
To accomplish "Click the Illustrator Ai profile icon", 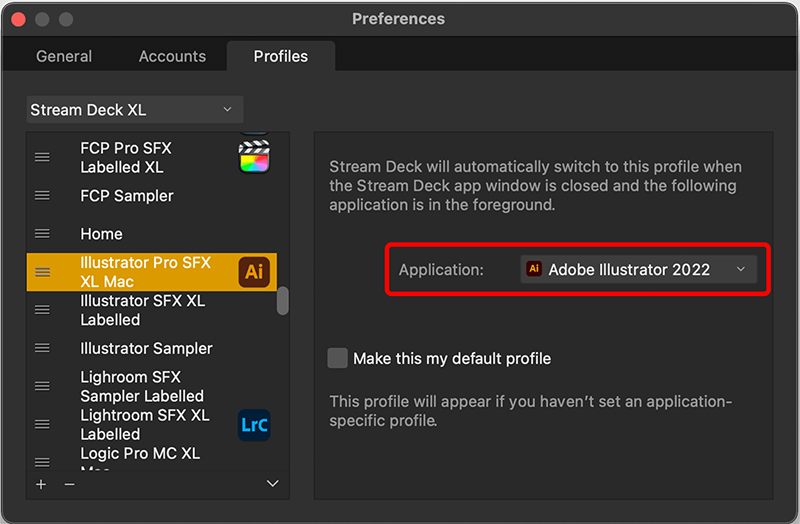I will (x=254, y=271).
